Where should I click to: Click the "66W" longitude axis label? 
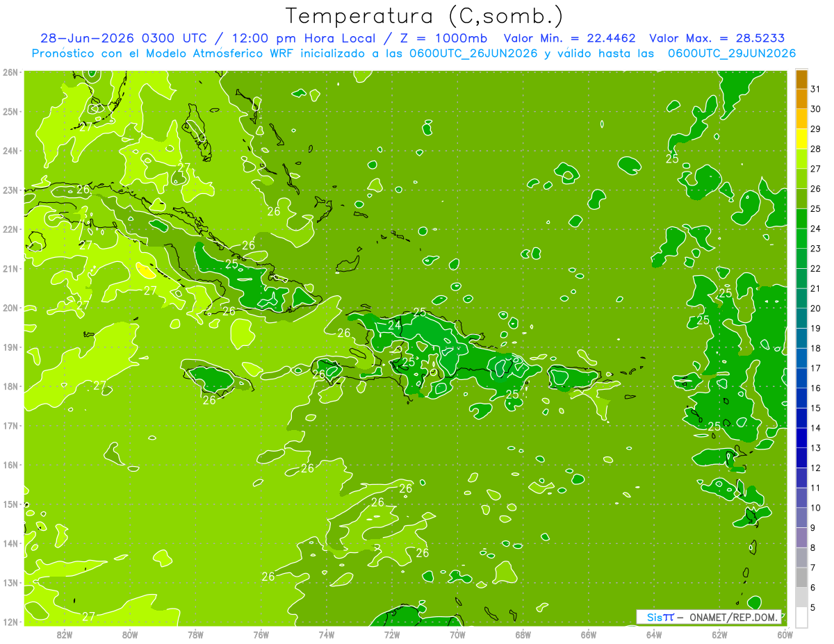point(589,634)
